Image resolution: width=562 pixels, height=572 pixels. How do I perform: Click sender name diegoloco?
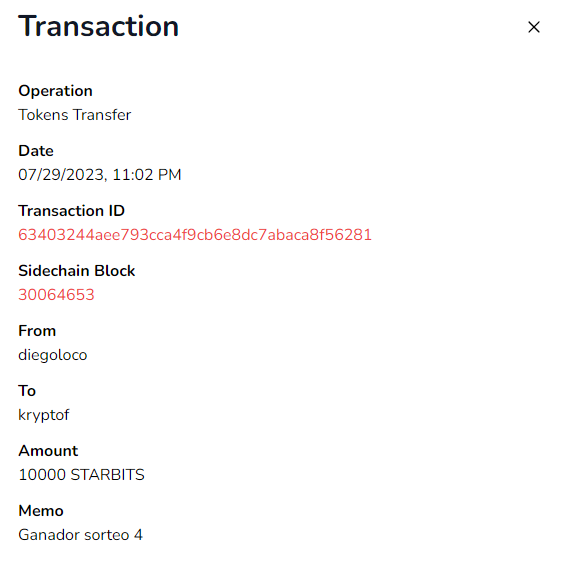coord(53,355)
